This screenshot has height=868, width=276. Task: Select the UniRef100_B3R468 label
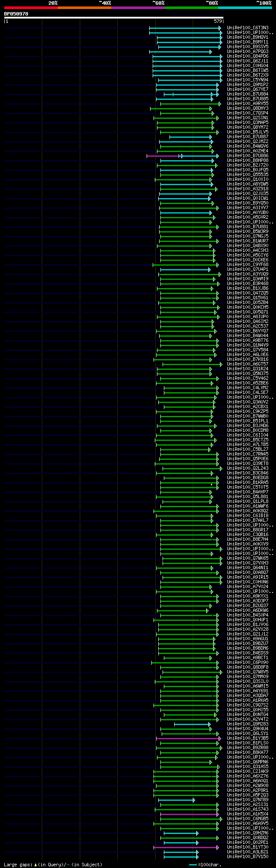248,284
